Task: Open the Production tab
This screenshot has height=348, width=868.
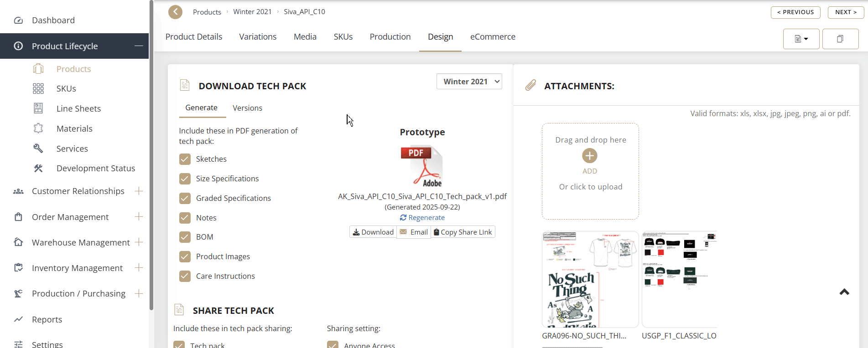Action: (390, 37)
